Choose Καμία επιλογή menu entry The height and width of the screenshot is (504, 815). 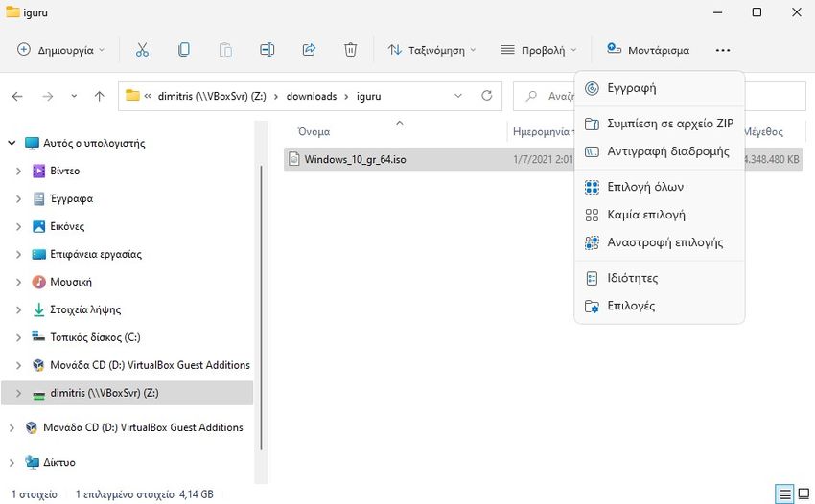[659, 215]
